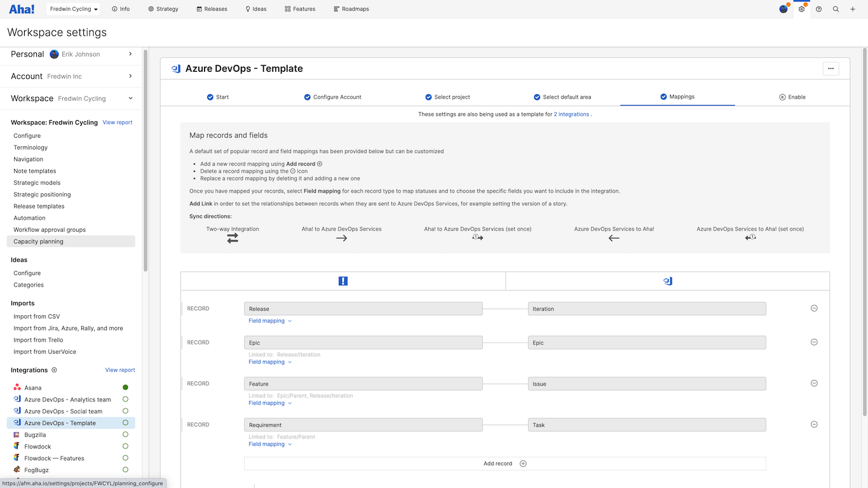This screenshot has width=868, height=488.
Task: Open View report next to Workspace heading
Action: [x=118, y=123]
